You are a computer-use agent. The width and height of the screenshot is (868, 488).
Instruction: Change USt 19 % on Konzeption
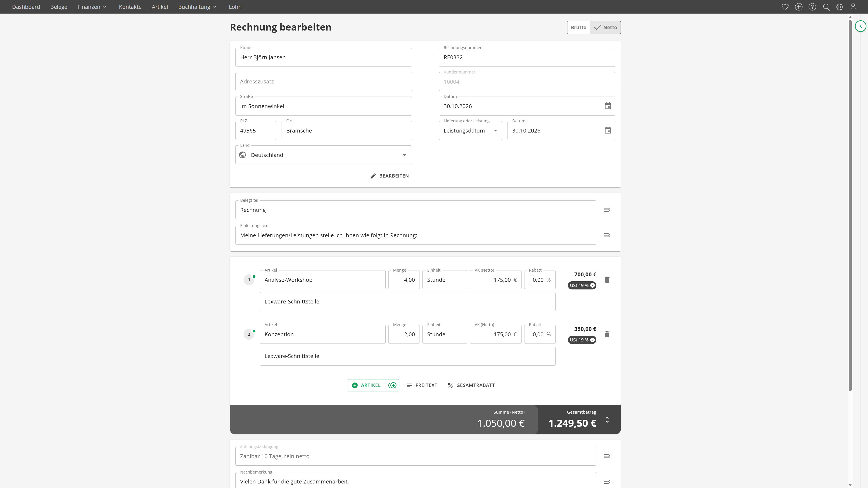[x=582, y=340]
